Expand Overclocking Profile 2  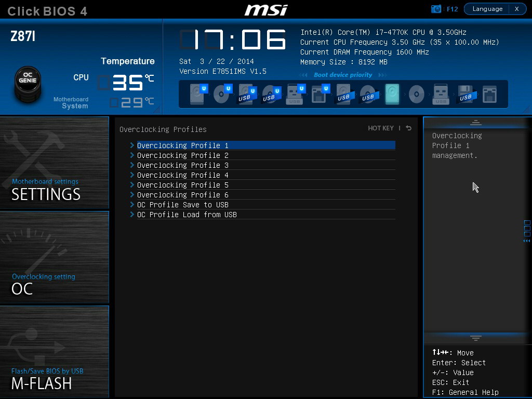pyautogui.click(x=266, y=155)
